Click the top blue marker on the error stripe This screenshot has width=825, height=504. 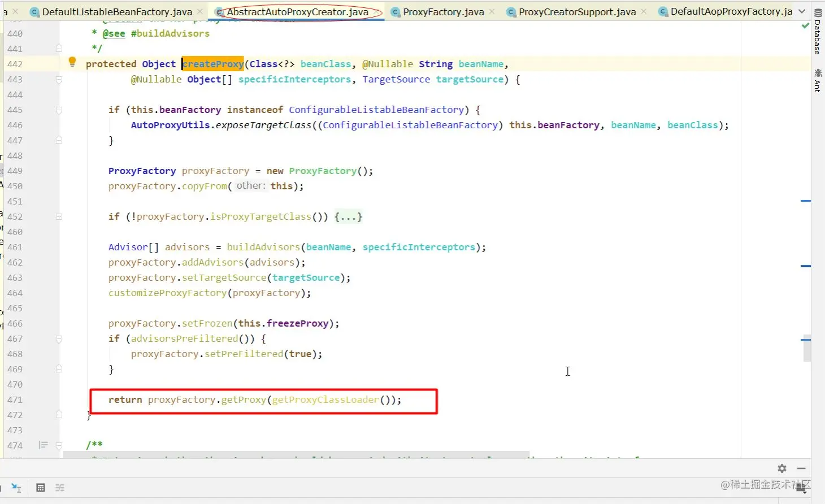coord(806,201)
